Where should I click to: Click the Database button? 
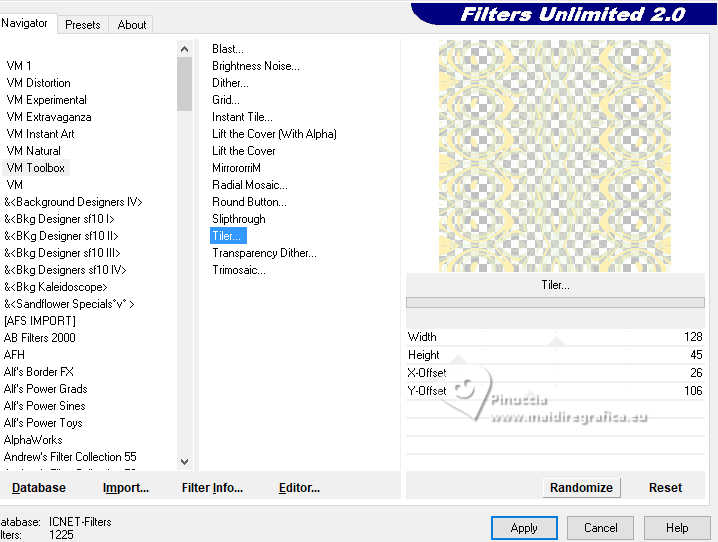[39, 488]
